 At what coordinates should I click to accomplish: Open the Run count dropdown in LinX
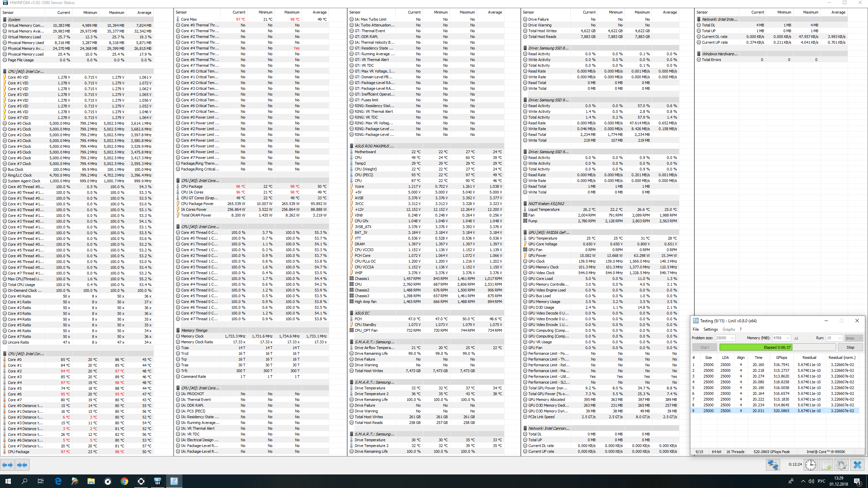tap(840, 338)
